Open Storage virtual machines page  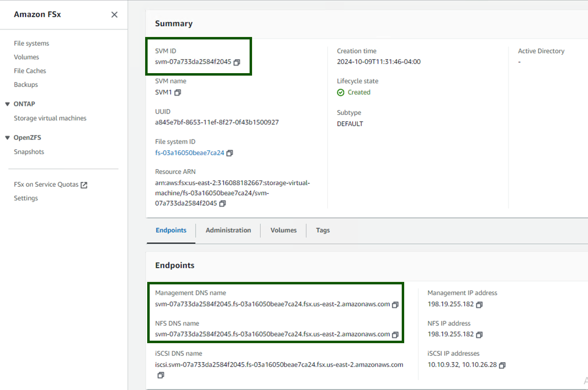tap(50, 118)
